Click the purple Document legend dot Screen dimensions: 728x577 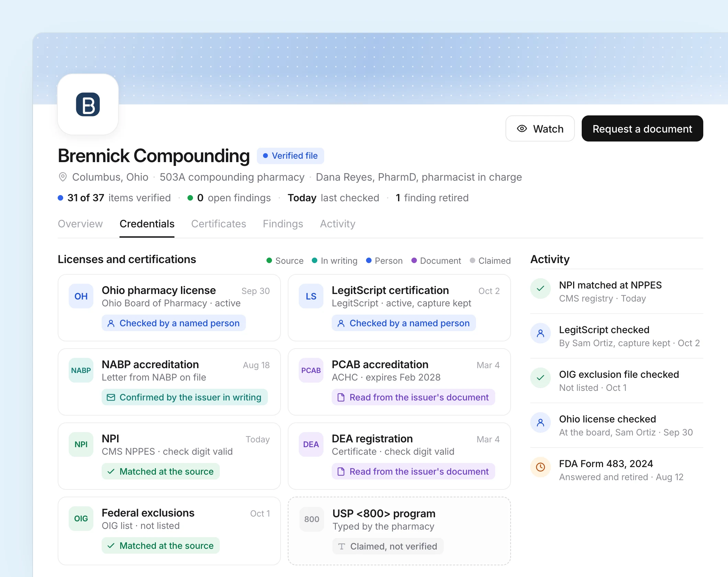(x=414, y=261)
